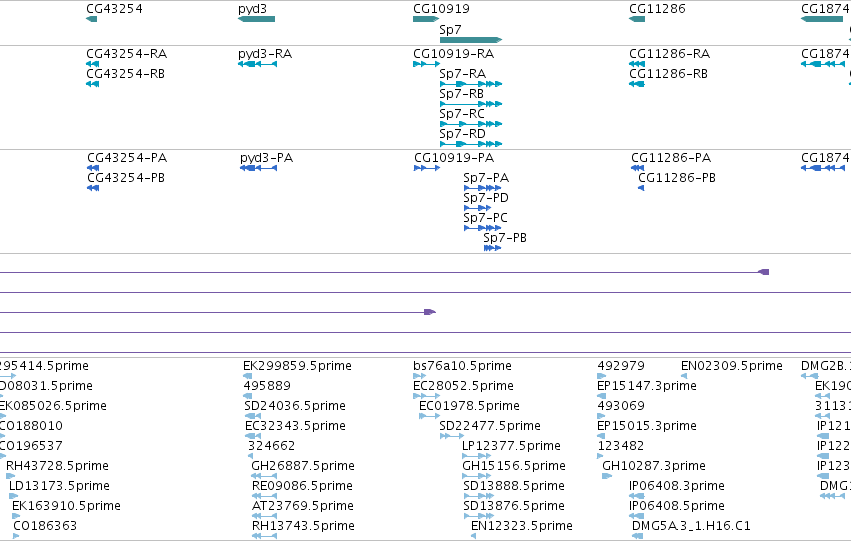851x541 pixels.
Task: Open the EN02309.5prime EST
Action: 732,366
